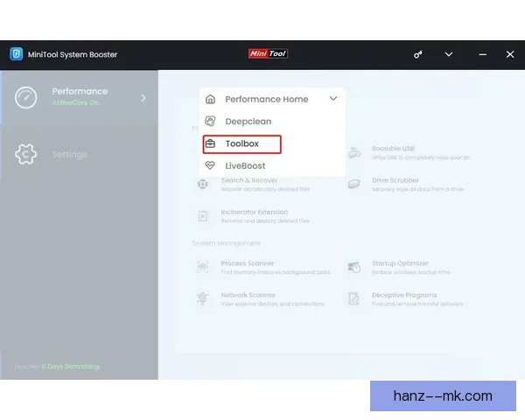Click the Settings gear icon

point(25,154)
